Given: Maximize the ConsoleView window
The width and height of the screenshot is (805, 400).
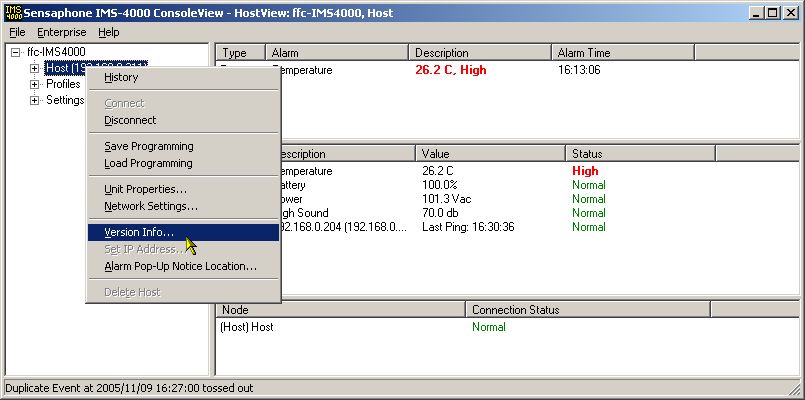Looking at the screenshot, I should pos(772,13).
